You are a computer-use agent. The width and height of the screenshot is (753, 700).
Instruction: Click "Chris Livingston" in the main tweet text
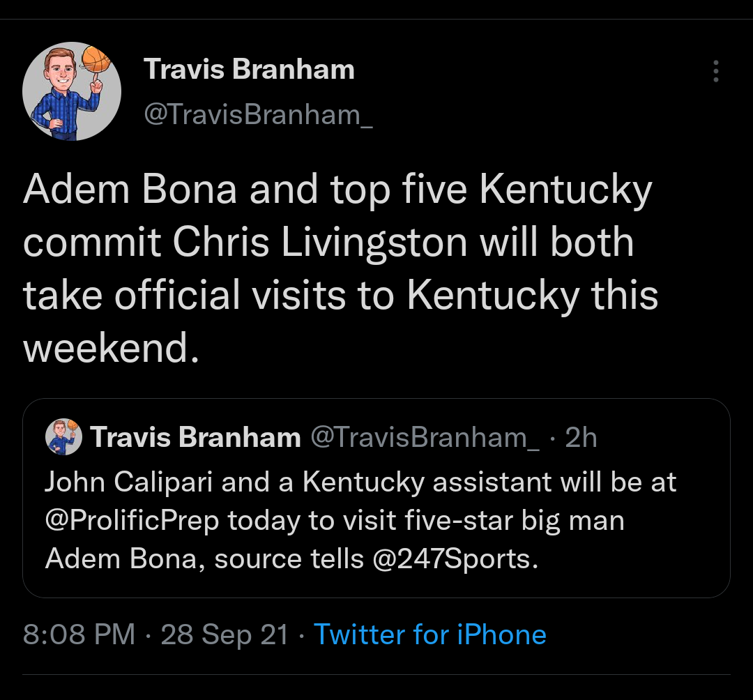pos(320,242)
